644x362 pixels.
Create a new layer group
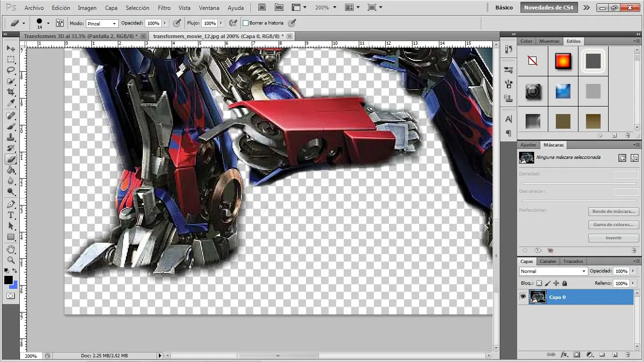click(602, 354)
